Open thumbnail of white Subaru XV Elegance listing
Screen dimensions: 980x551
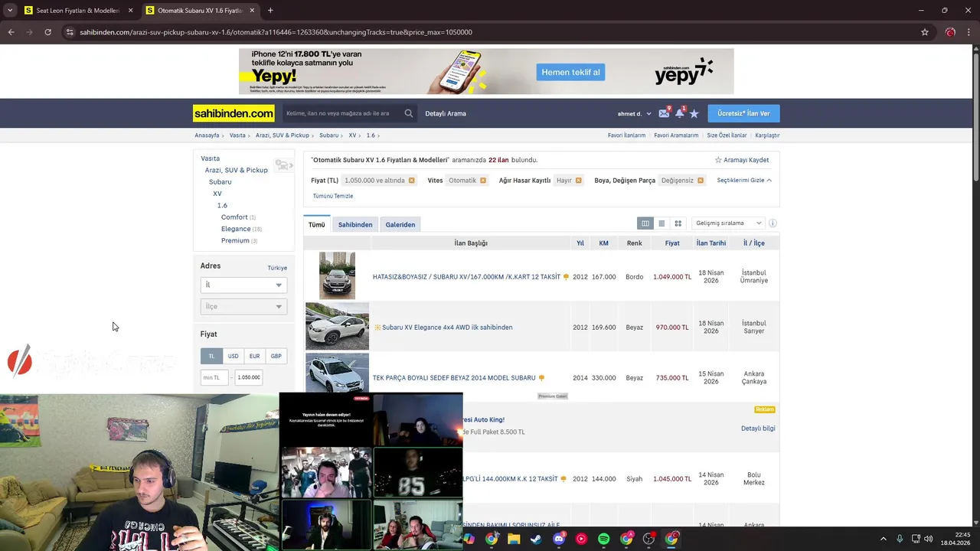(x=337, y=327)
